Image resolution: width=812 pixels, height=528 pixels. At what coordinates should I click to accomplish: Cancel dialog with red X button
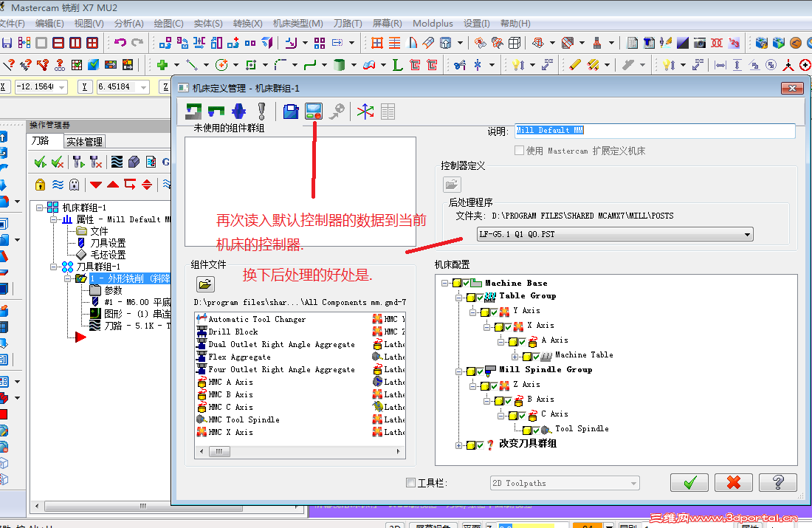pos(733,482)
